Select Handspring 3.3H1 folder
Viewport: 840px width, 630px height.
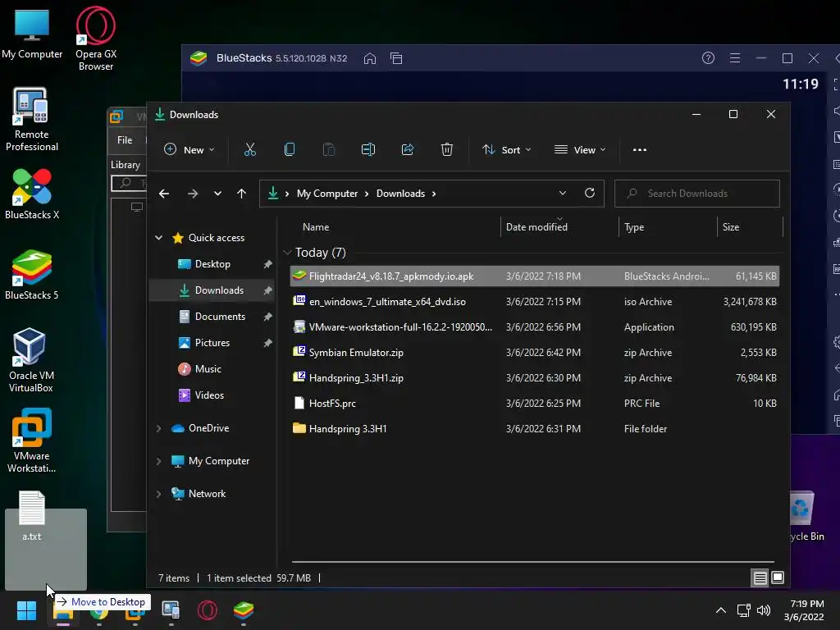click(x=534, y=428)
